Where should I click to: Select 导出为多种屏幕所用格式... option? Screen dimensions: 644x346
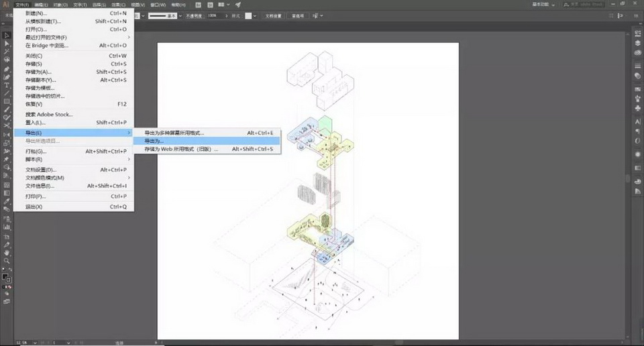click(174, 133)
